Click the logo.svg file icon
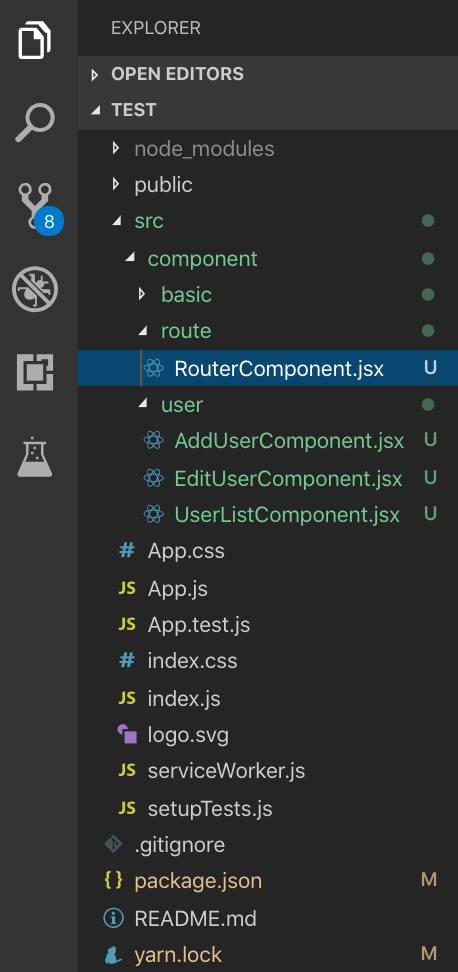 127,735
